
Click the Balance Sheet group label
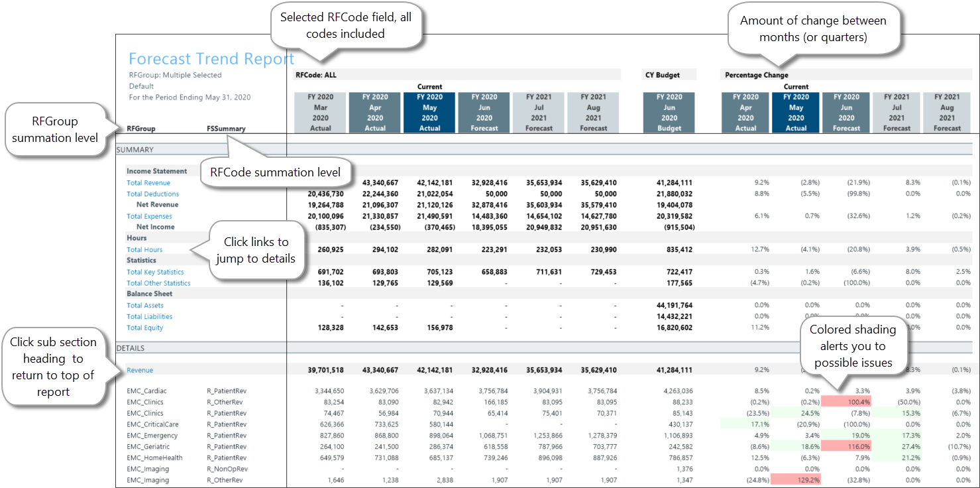149,294
